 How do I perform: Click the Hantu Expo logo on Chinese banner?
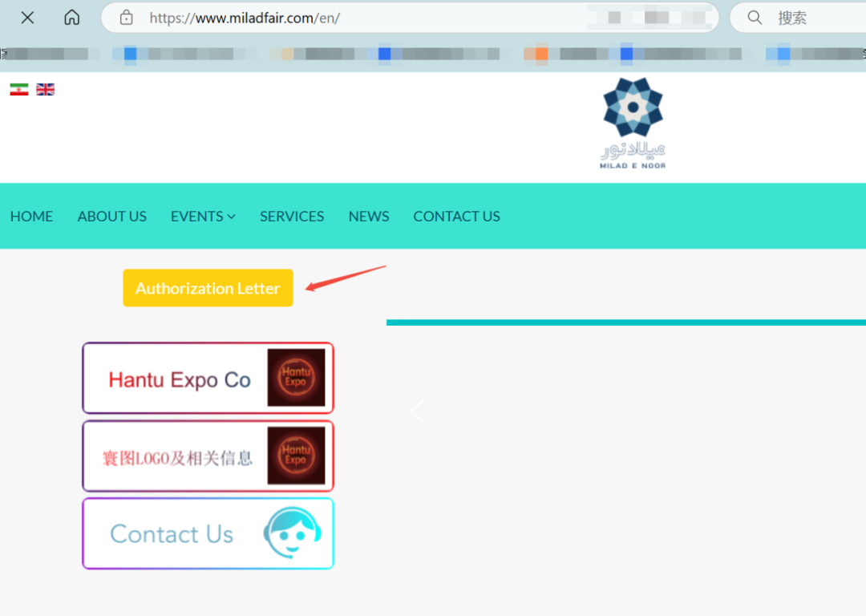click(296, 455)
